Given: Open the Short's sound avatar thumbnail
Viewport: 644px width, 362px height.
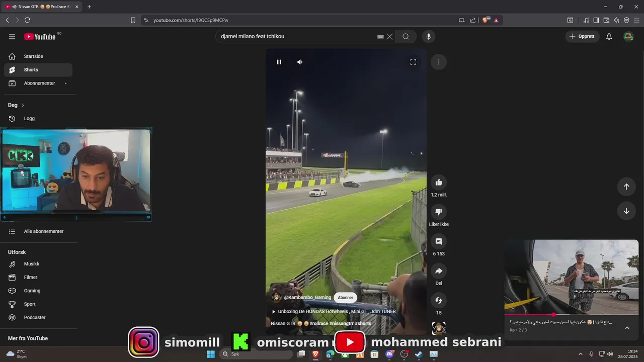Looking at the screenshot, I should point(439,328).
